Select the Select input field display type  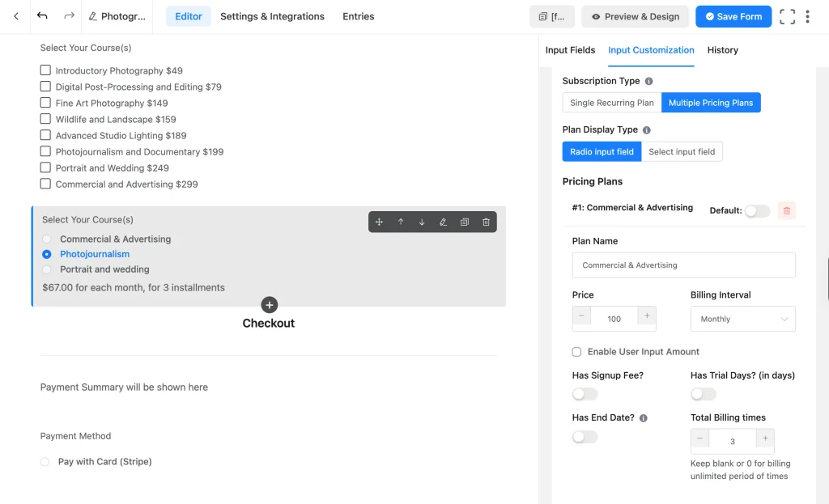point(682,151)
